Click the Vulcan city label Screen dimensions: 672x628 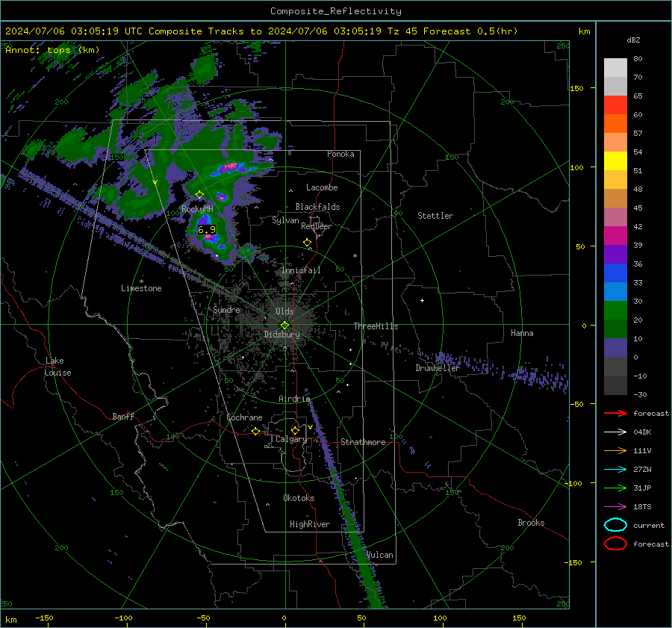(x=379, y=555)
